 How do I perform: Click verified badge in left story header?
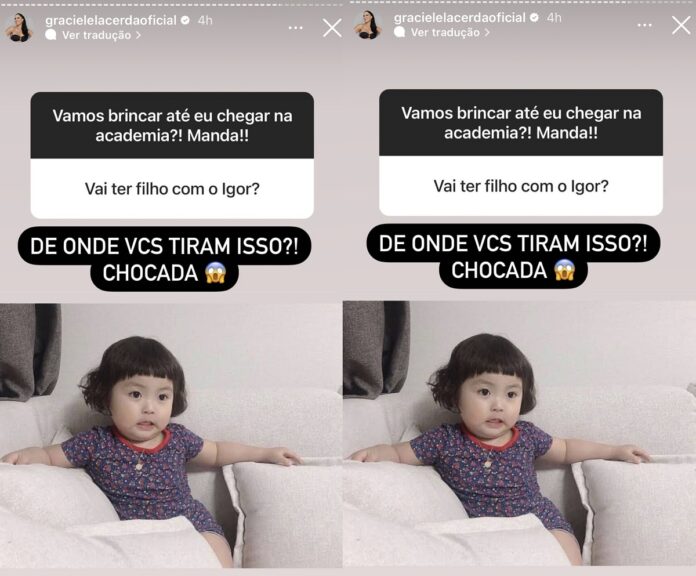click(x=186, y=20)
